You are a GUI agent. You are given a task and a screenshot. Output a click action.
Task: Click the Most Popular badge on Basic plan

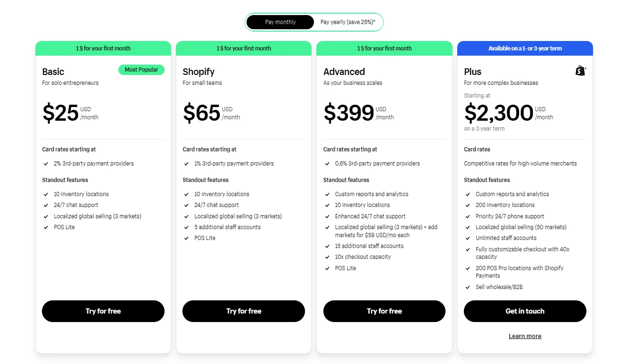click(x=141, y=69)
